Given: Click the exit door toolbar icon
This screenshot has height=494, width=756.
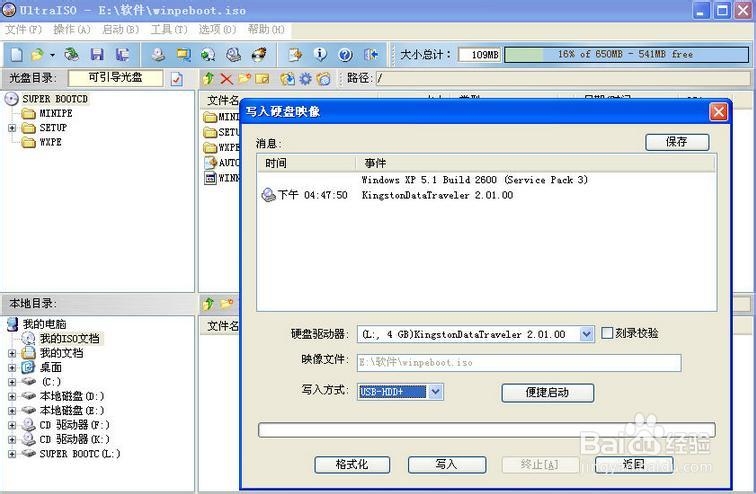Looking at the screenshot, I should (x=370, y=54).
